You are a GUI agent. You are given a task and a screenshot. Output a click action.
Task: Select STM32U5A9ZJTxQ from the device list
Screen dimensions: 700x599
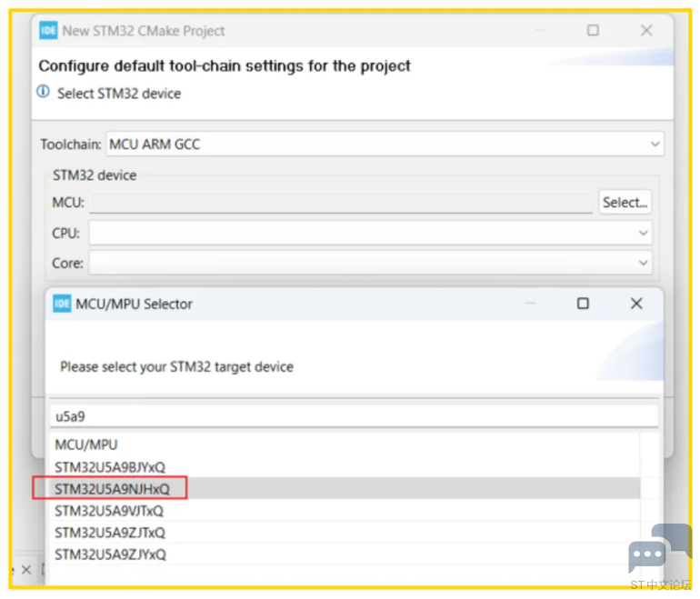click(345, 532)
